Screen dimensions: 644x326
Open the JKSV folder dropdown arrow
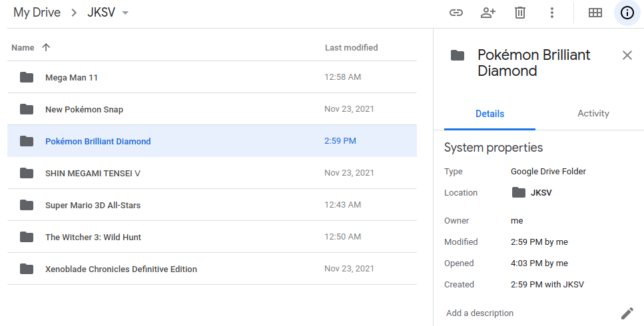(125, 13)
